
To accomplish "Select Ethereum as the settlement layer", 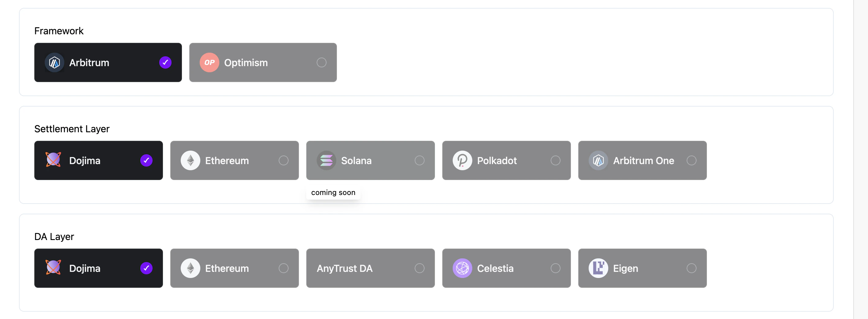I will pyautogui.click(x=234, y=160).
